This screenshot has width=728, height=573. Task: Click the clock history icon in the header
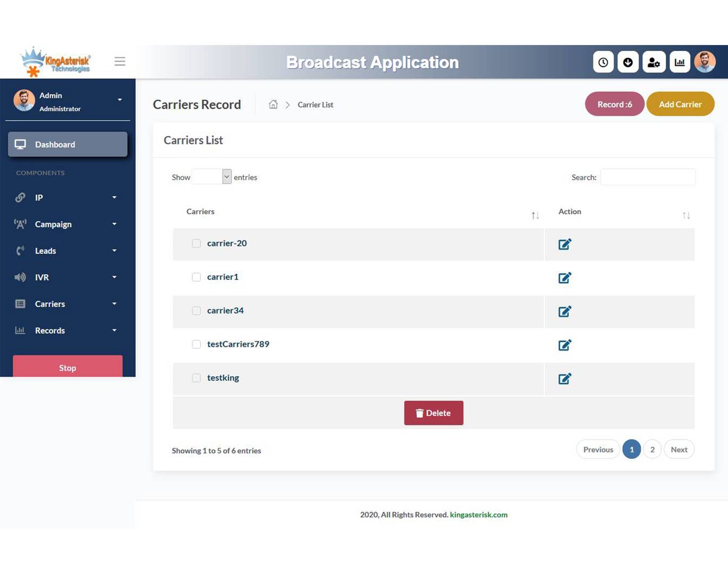603,62
